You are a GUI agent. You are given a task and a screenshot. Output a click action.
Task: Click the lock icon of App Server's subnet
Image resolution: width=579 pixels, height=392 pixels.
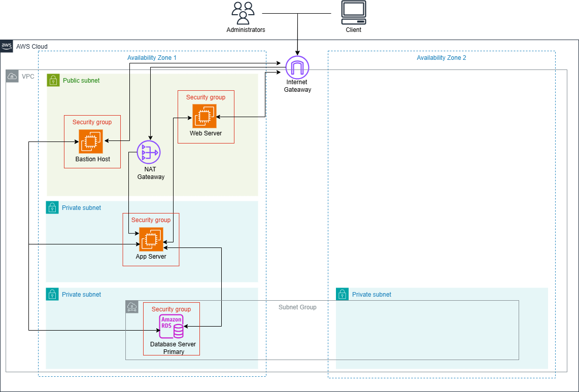point(52,207)
